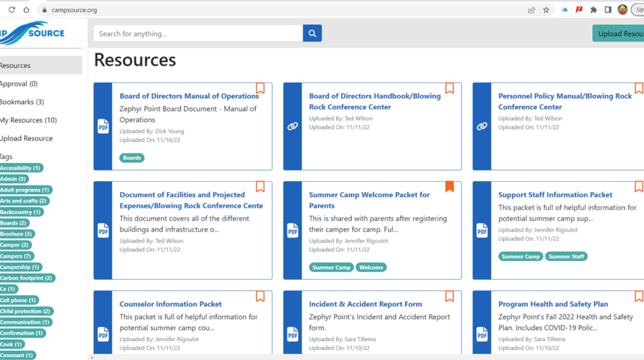The image size is (644, 360).
Task: Click PDF icon on Board of Directors Manual card
Action: click(x=103, y=126)
